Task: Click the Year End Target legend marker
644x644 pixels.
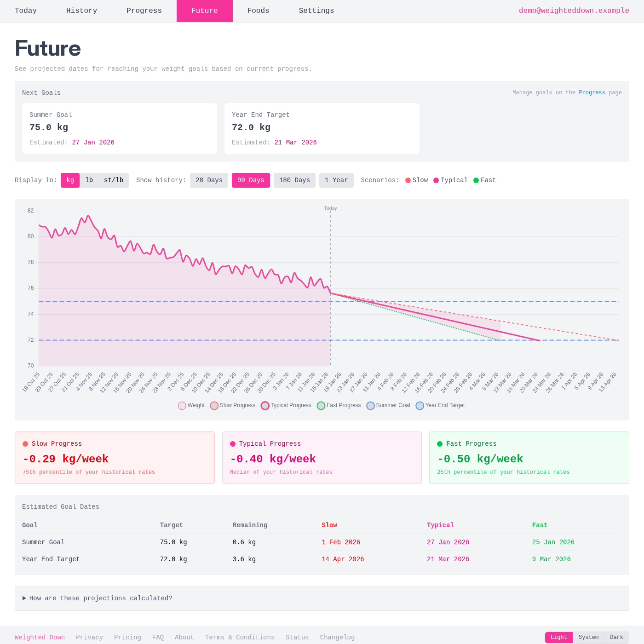Action: 420,405
